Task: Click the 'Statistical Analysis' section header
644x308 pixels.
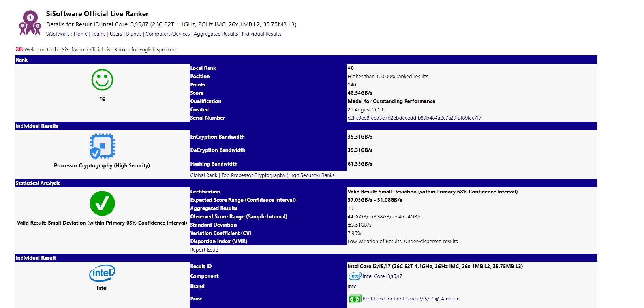Action: click(38, 183)
